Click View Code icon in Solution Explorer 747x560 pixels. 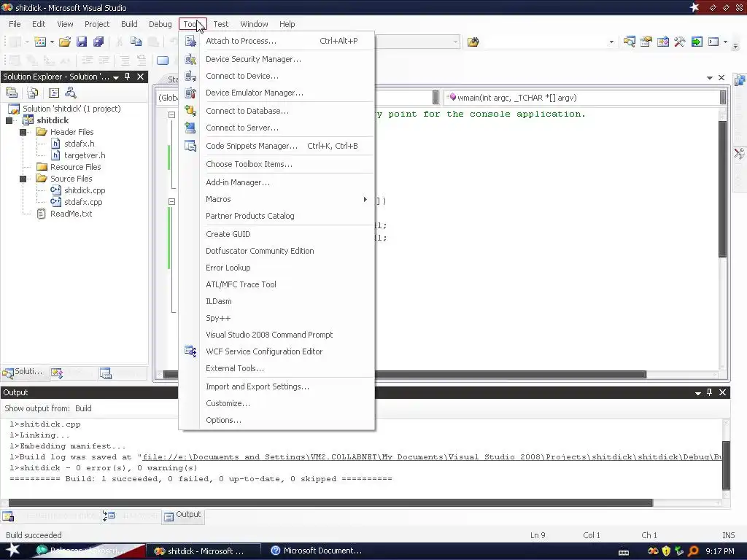(x=54, y=93)
